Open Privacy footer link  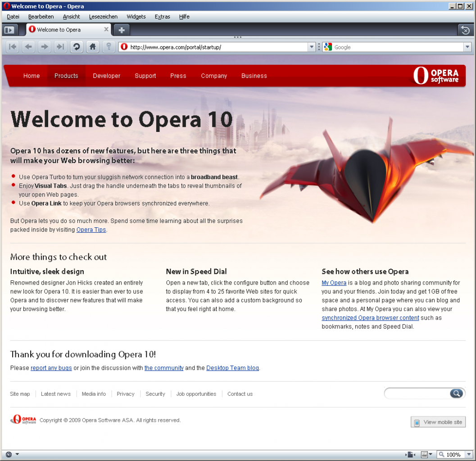click(x=126, y=394)
